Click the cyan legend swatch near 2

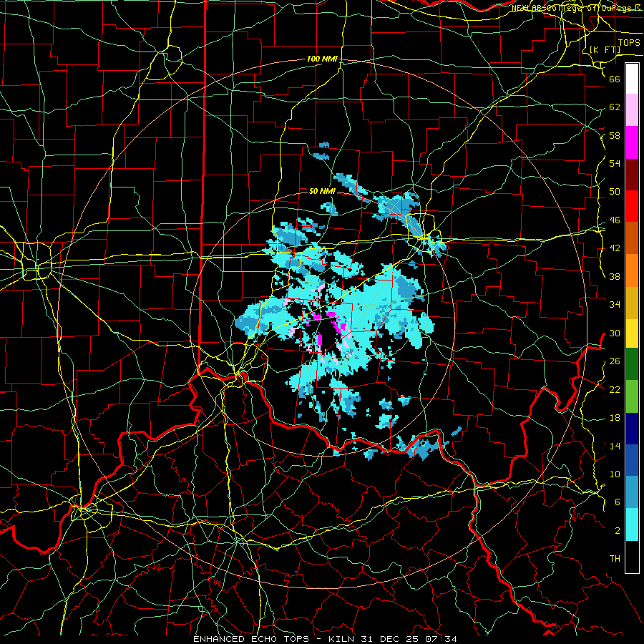[x=632, y=525]
